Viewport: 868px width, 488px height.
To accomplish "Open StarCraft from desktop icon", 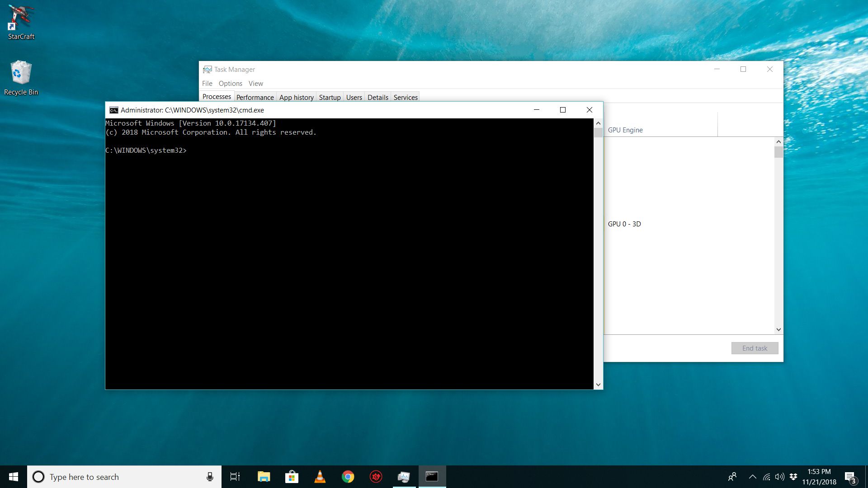I will (x=20, y=20).
